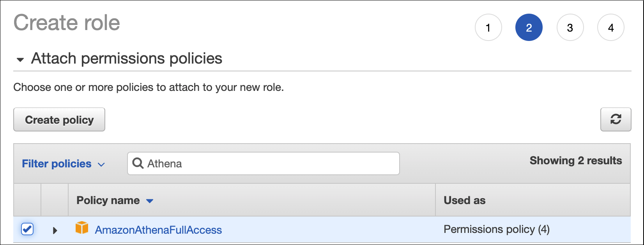Click the Policy name column header
The width and height of the screenshot is (644, 245).
point(108,201)
